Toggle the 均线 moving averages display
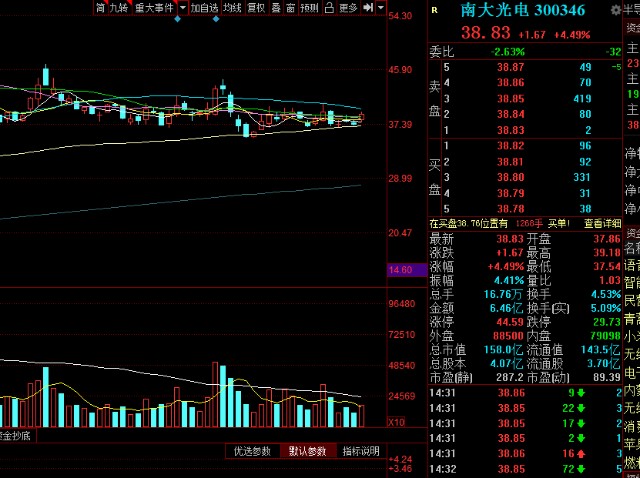Viewport: 640px width, 478px height. 232,7
